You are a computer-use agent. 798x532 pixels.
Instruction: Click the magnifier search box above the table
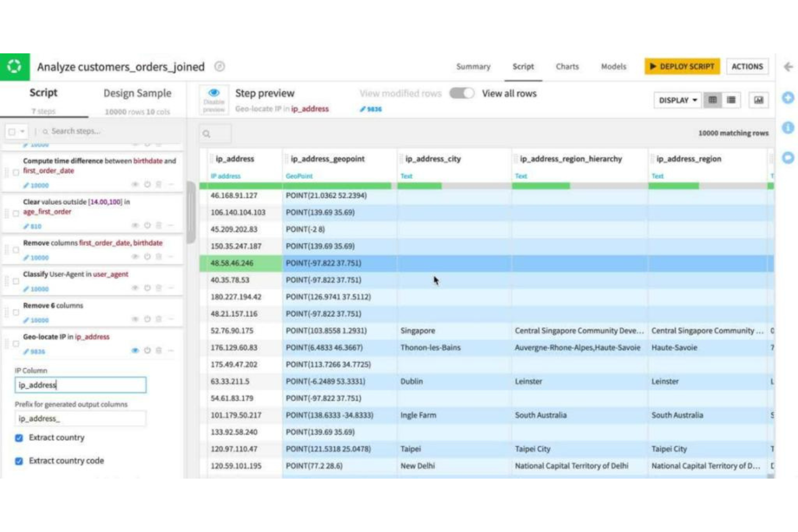[x=215, y=134]
